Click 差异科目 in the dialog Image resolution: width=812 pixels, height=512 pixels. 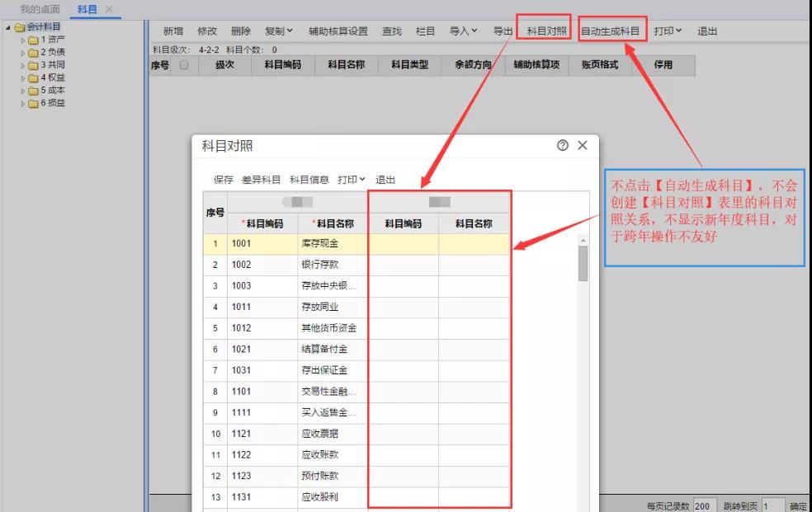(x=261, y=180)
